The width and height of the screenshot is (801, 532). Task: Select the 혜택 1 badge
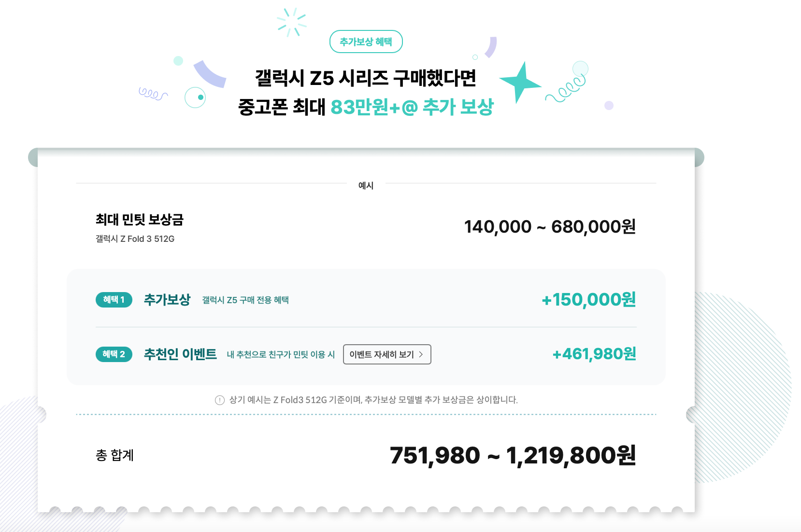click(114, 300)
